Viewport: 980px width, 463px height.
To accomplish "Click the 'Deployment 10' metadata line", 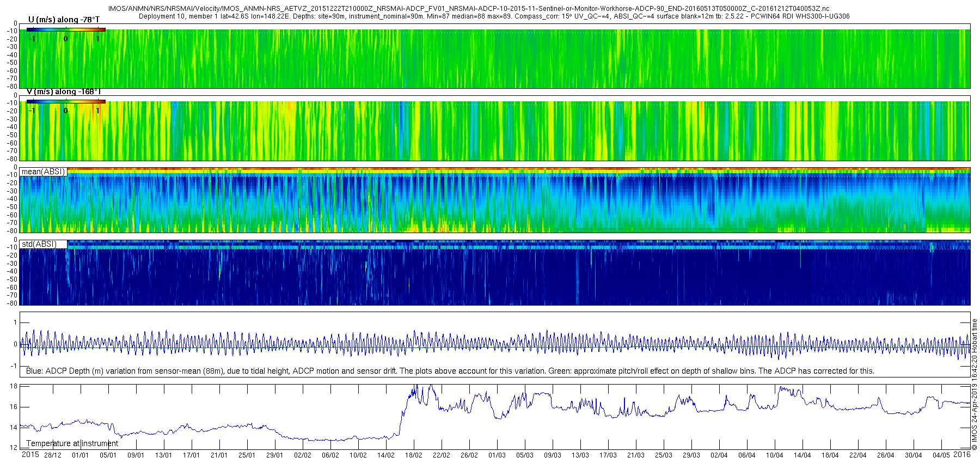I will click(x=494, y=16).
